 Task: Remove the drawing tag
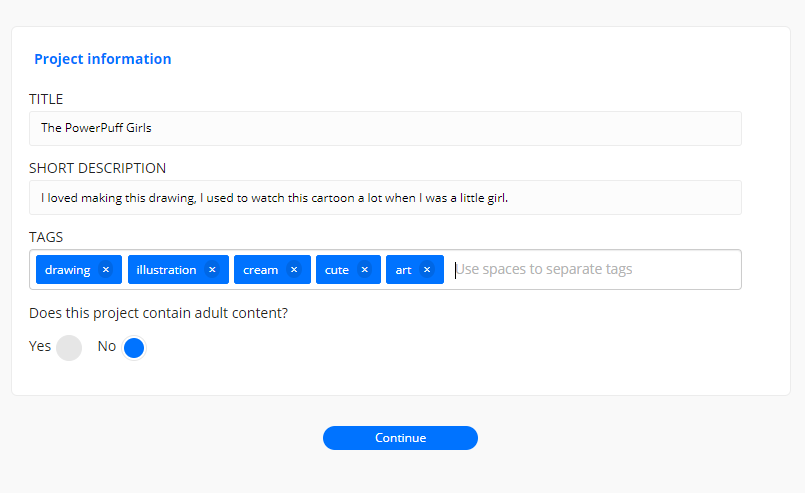pyautogui.click(x=106, y=270)
